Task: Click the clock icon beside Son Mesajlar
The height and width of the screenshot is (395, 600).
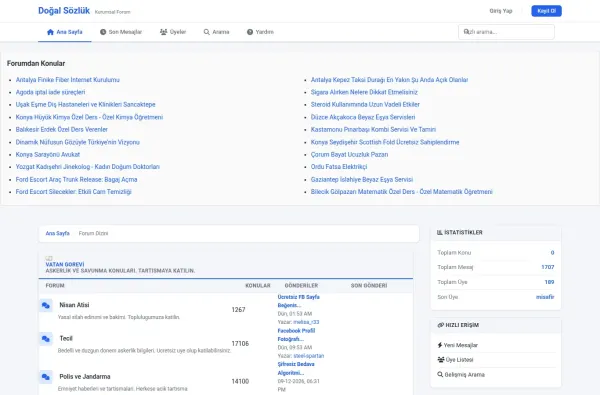Action: 103,32
